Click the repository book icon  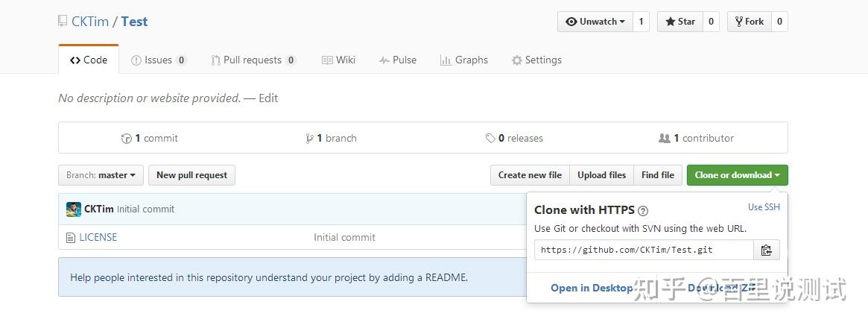(x=63, y=22)
